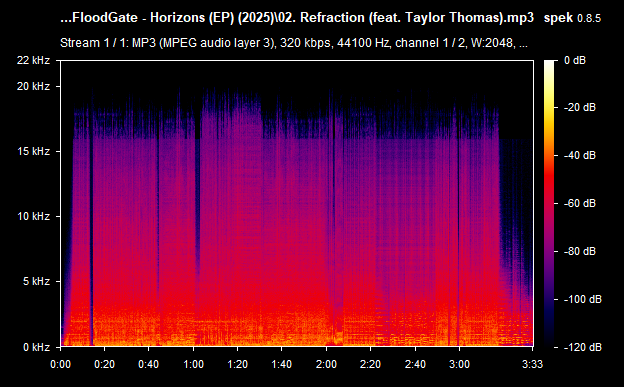The height and width of the screenshot is (387, 624).
Task: Click the '-40 dB' level scale label
Action: [580, 155]
